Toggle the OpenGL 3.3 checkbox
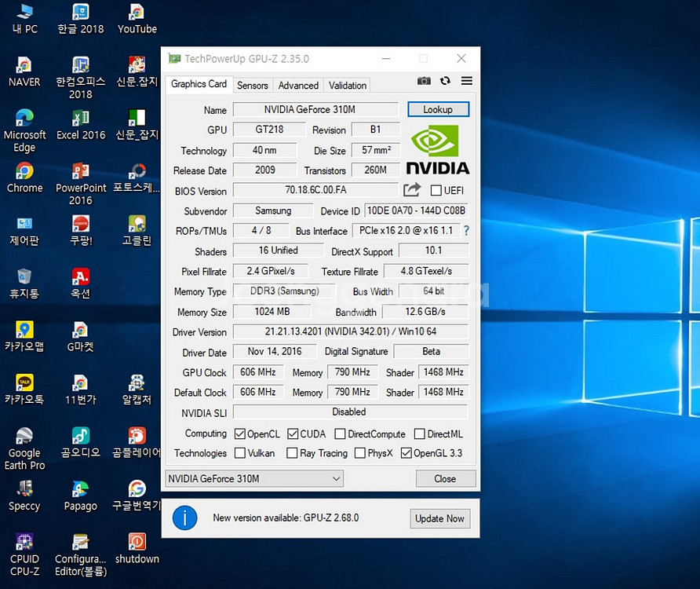 (407, 453)
